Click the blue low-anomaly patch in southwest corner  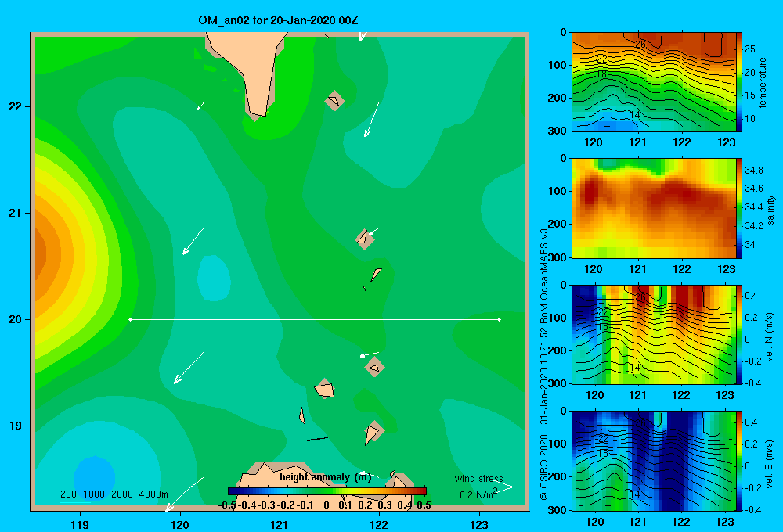click(x=94, y=477)
